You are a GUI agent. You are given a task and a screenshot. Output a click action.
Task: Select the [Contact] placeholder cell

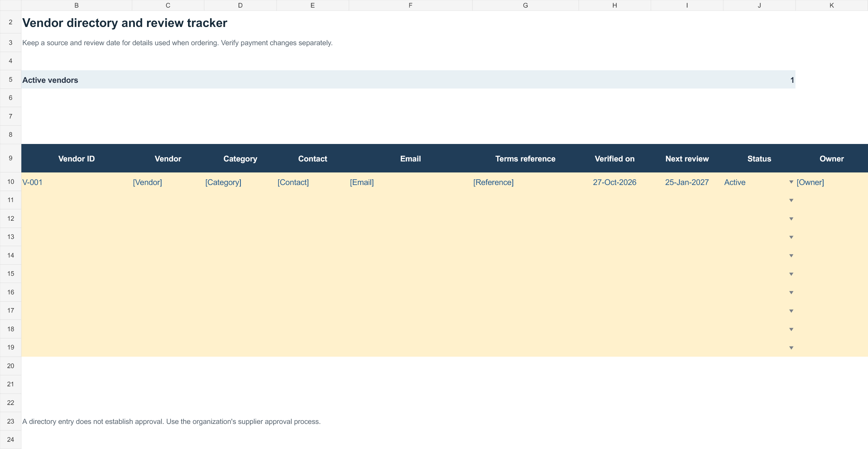click(313, 182)
